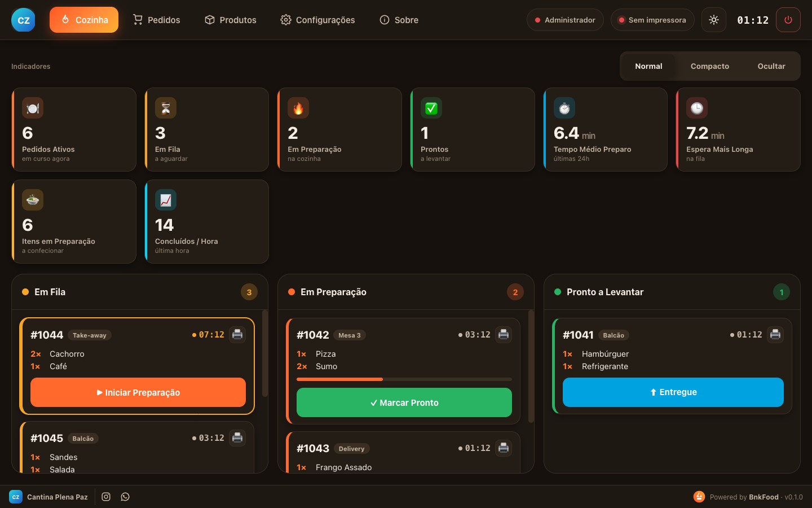Click Iniciar Preparação for order #1044
The width and height of the screenshot is (812, 508).
tap(138, 392)
